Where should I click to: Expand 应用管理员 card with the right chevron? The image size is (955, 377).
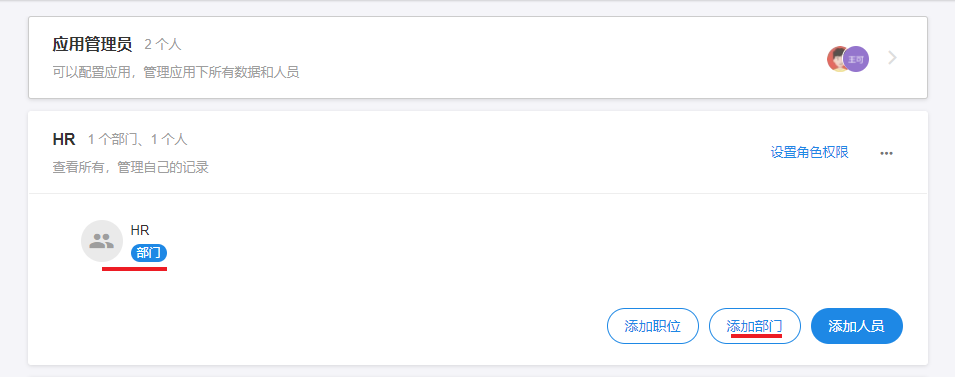(892, 58)
